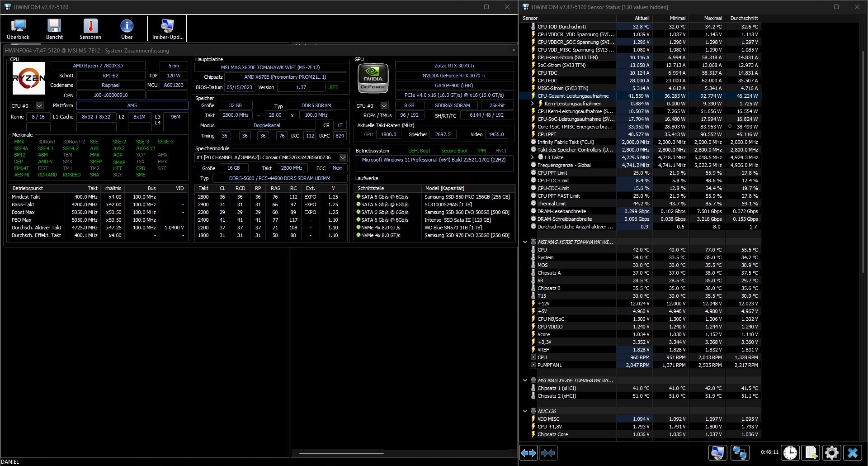Screen dimensions: 868x466
Task: Click the Durchschnitt column header
Action: (743, 18)
